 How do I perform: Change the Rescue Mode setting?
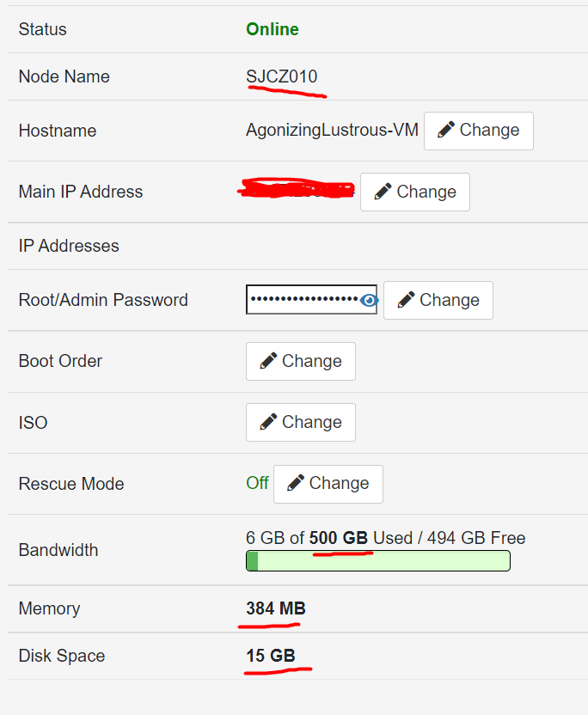(328, 484)
